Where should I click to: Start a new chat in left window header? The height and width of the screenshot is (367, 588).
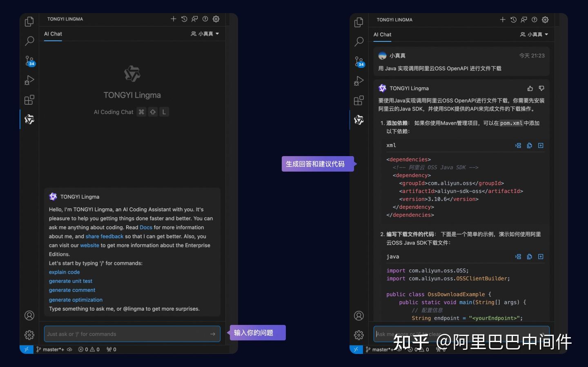tap(174, 19)
